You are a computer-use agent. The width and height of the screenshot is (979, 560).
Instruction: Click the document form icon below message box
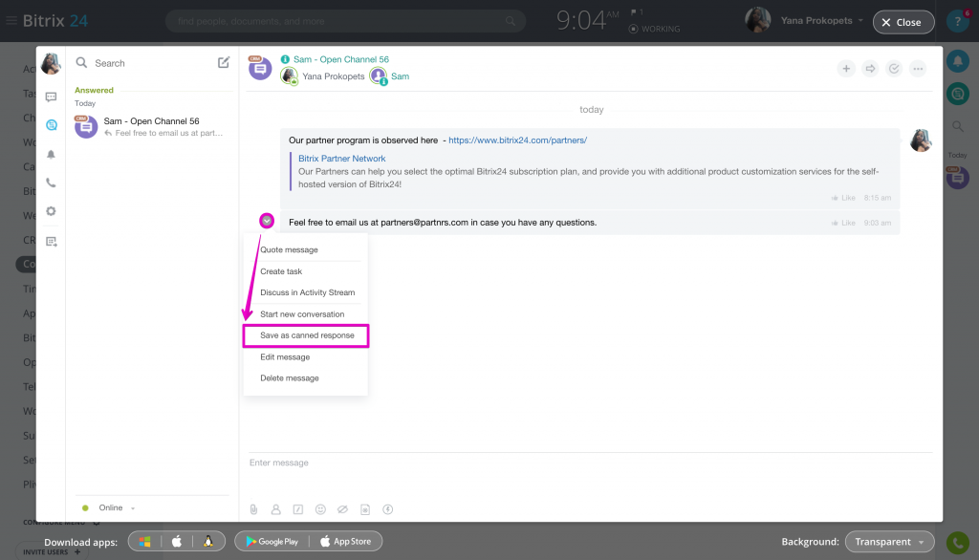click(365, 509)
